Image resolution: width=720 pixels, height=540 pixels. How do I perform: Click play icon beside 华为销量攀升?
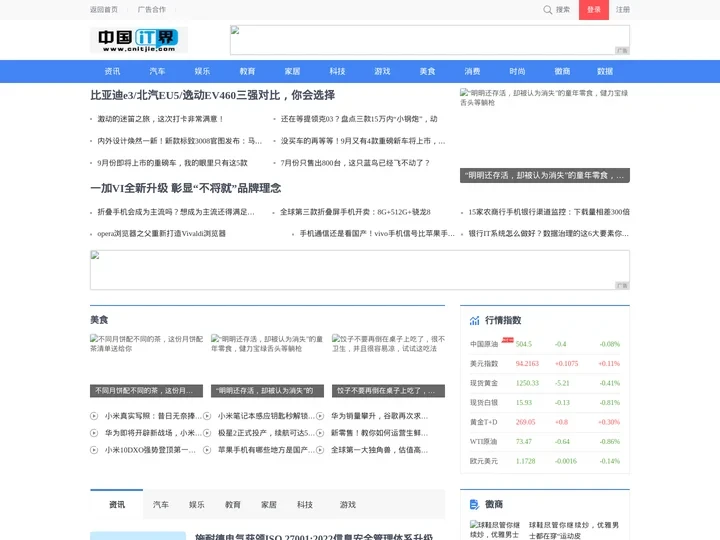pos(320,416)
